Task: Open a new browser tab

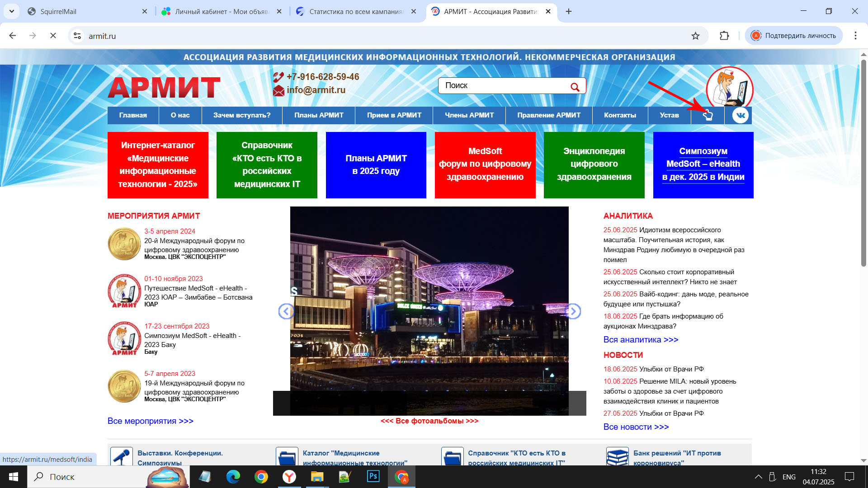Action: (x=569, y=11)
